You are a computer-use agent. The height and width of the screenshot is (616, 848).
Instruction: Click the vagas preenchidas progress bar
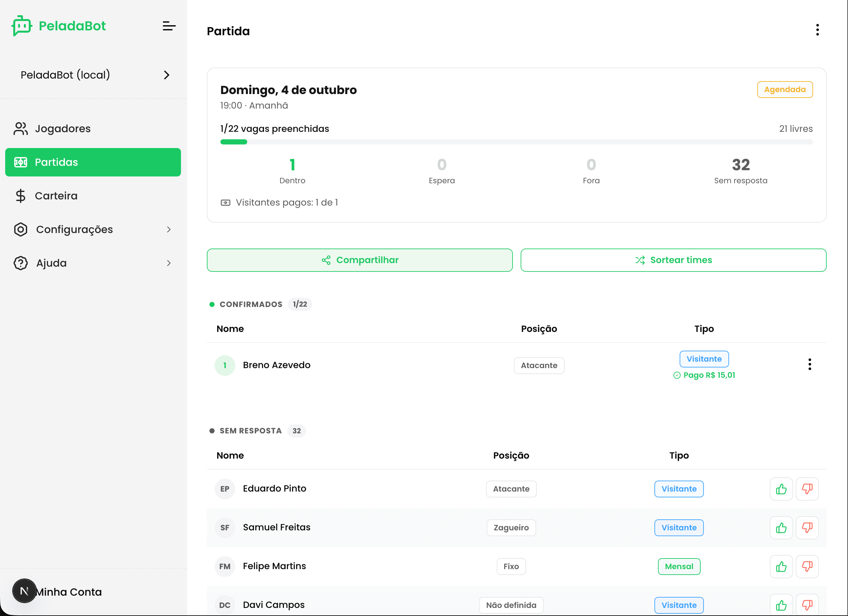[516, 142]
